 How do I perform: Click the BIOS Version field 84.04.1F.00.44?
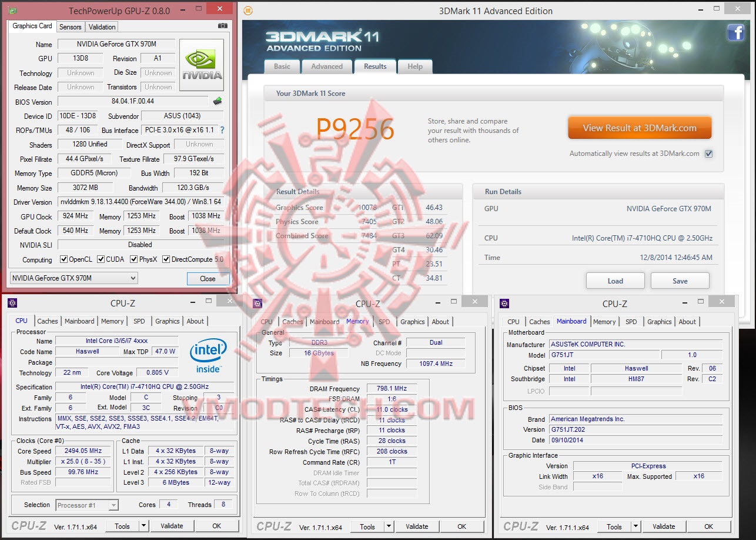(x=133, y=101)
